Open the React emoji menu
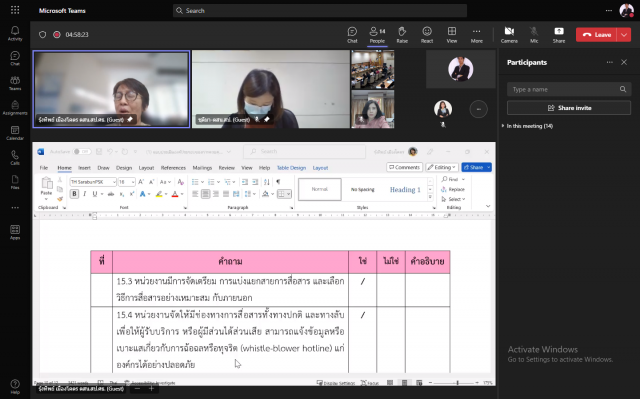Viewport: 640px width, 399px height. point(427,35)
